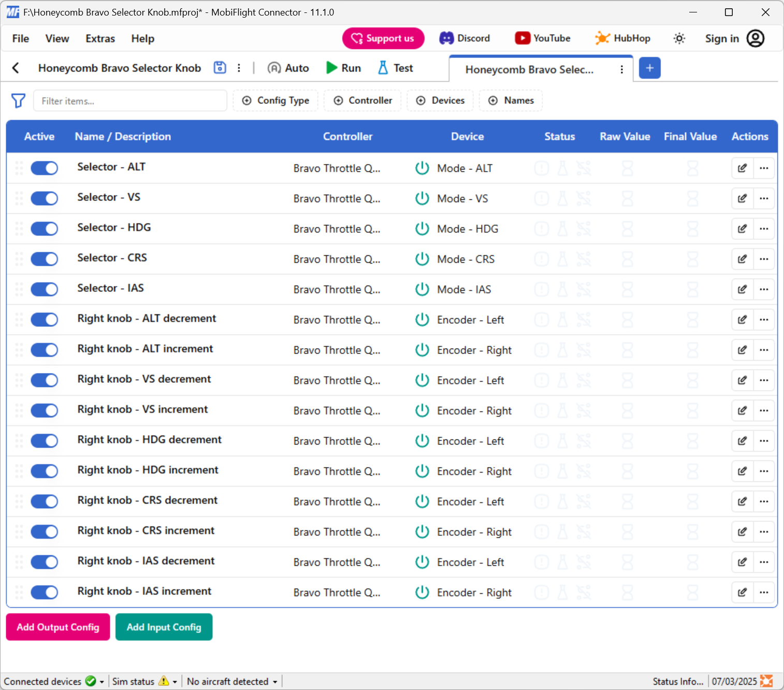Disable the Selector - VS config
The width and height of the screenshot is (784, 690).
(x=44, y=198)
